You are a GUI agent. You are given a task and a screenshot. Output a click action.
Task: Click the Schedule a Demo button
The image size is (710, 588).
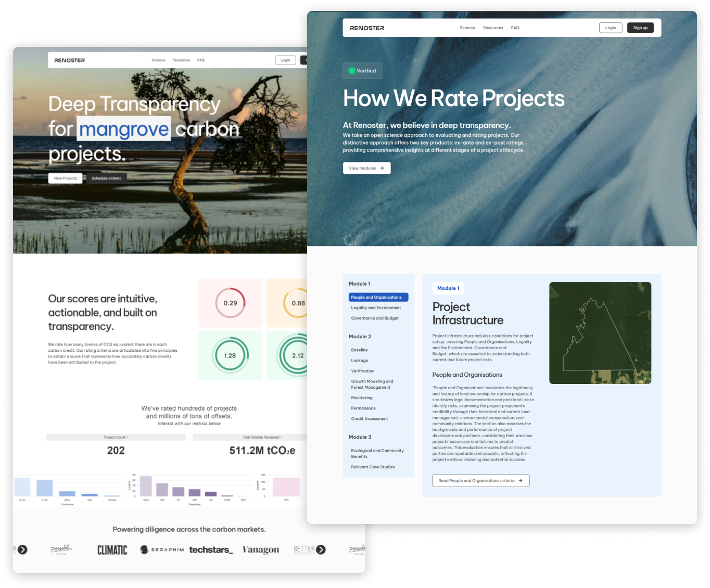(106, 178)
